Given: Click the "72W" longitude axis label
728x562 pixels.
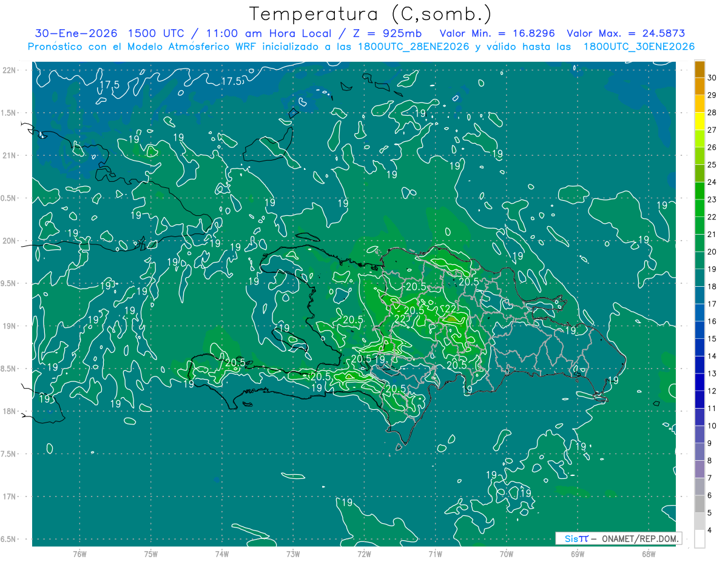Looking at the screenshot, I should click(x=364, y=554).
